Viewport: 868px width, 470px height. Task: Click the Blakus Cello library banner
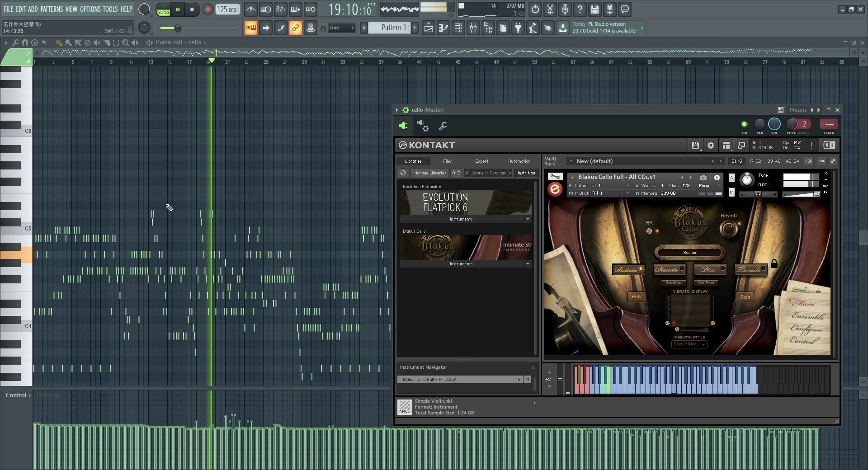466,247
